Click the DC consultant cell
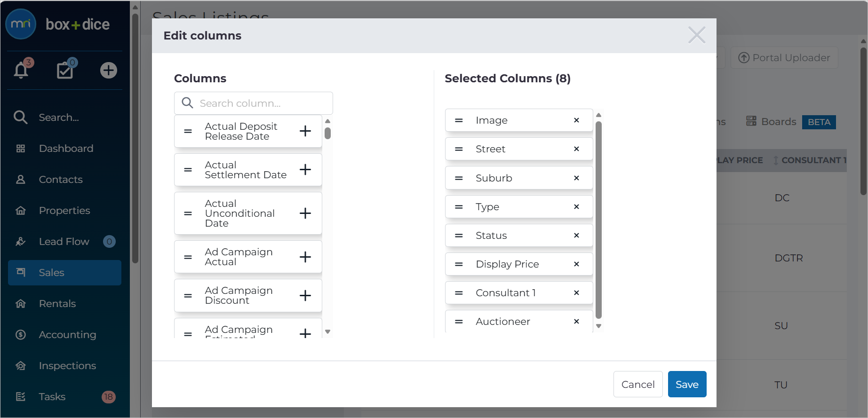This screenshot has height=418, width=868. pyautogui.click(x=782, y=198)
